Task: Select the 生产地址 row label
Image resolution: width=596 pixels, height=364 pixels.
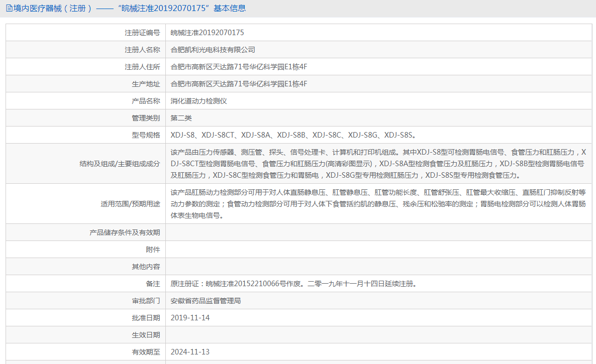Action: point(146,83)
